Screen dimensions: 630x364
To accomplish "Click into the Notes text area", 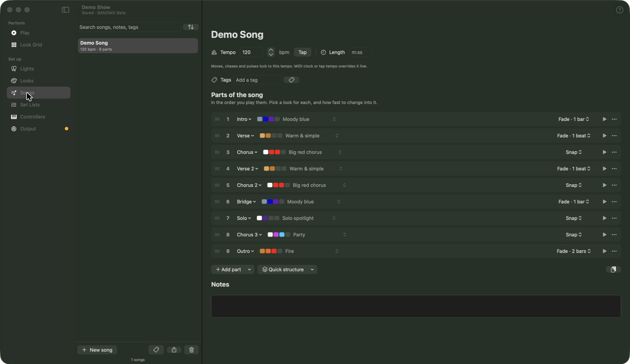I will click(416, 306).
